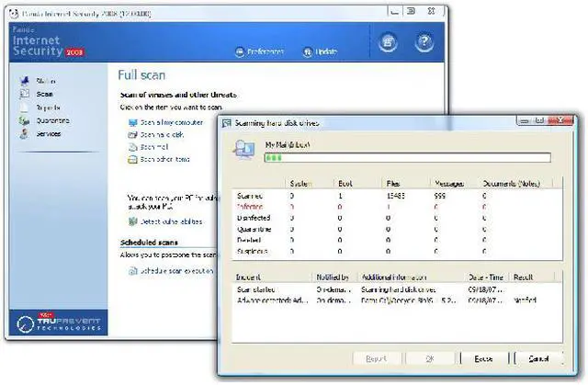Click the help question mark icon

pos(424,41)
